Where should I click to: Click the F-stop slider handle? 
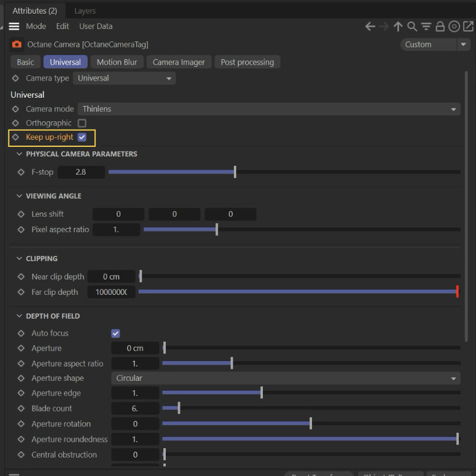pos(235,172)
